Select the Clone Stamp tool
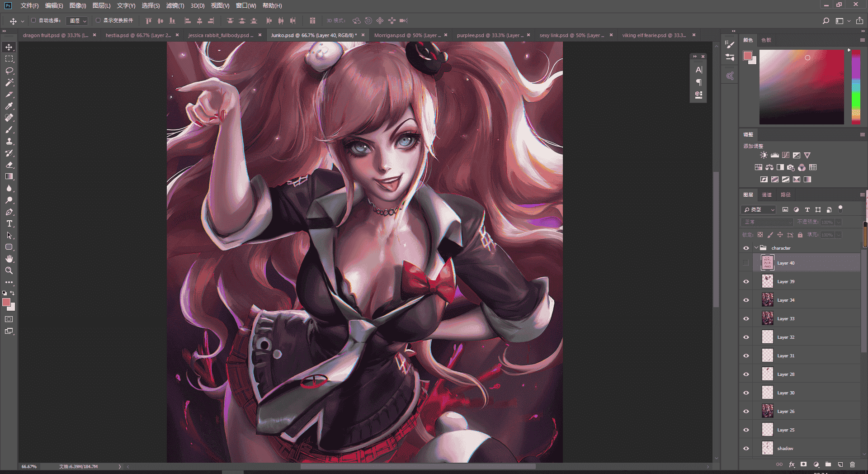868x474 pixels. [x=9, y=141]
